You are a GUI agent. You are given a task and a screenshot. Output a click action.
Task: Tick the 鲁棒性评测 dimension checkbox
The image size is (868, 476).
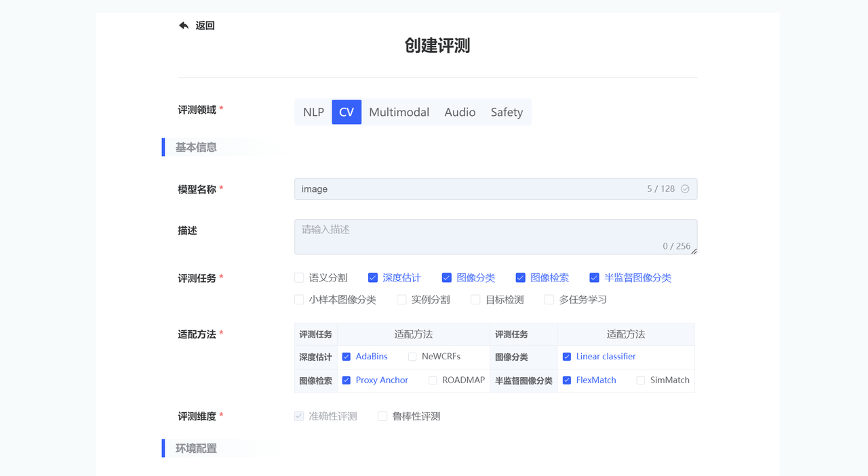click(382, 416)
